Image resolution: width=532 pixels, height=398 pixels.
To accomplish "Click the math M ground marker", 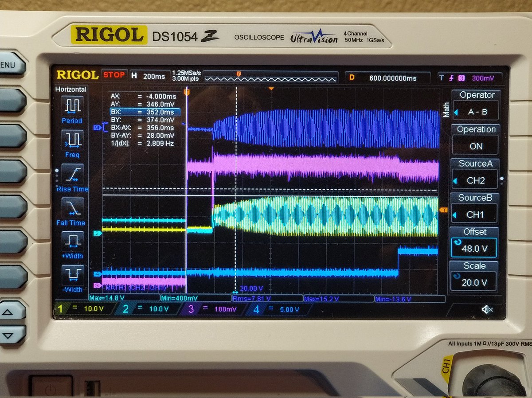I will click(98, 128).
